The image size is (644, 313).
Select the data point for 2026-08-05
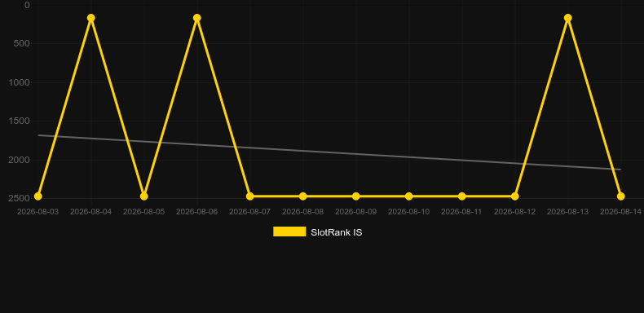(x=143, y=196)
